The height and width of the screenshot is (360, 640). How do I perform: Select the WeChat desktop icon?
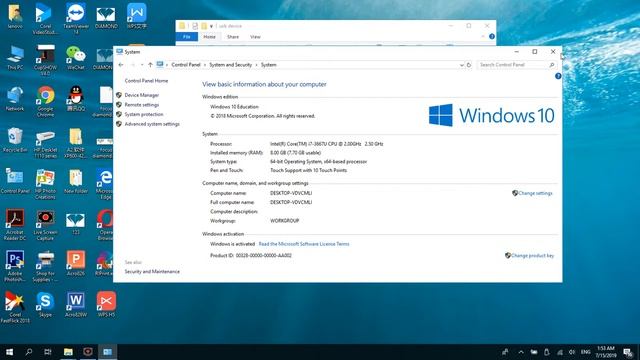point(76,57)
